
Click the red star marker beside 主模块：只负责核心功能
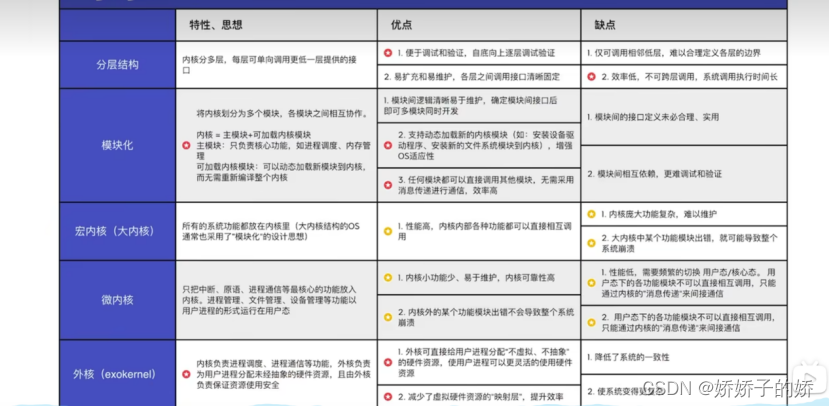point(186,145)
